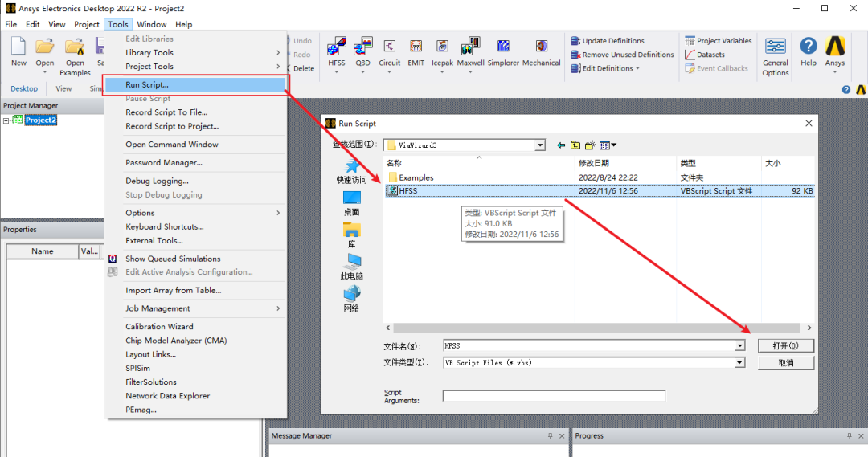The image size is (868, 457).
Task: Select Desktop (桌面) in the dialog sidebar
Action: [x=351, y=204]
